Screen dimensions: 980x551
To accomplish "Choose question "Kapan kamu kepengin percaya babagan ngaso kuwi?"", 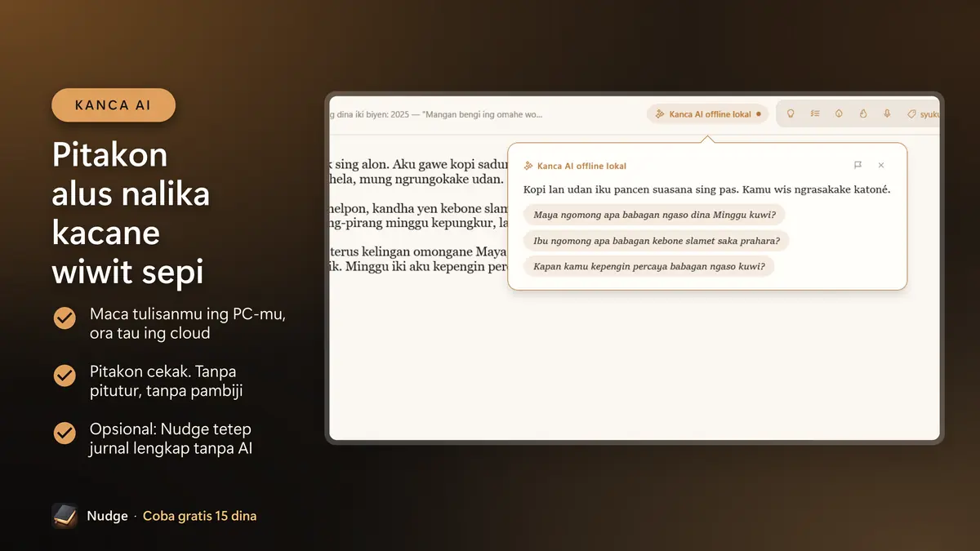I will 648,266.
